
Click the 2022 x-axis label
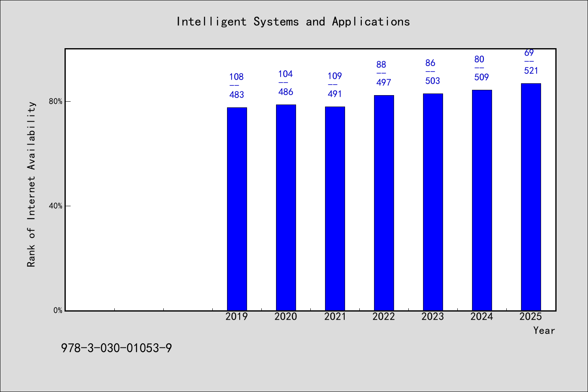pyautogui.click(x=384, y=316)
